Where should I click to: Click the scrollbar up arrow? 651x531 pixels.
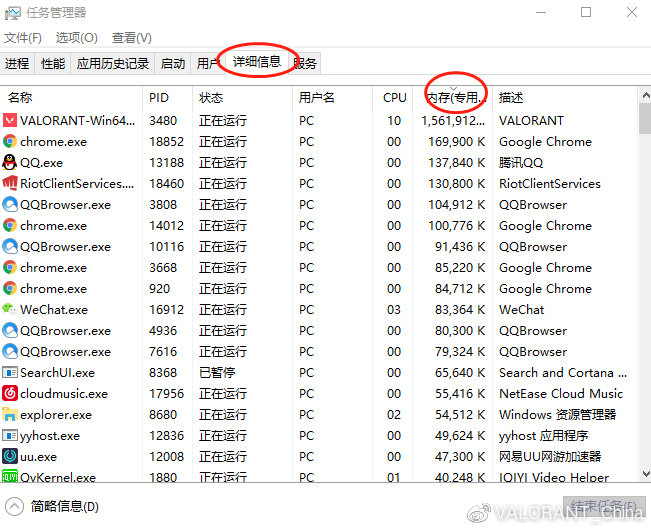point(645,96)
